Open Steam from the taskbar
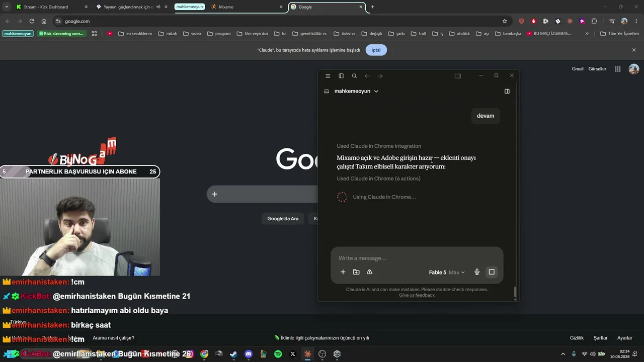Image resolution: width=644 pixels, height=362 pixels. [233, 354]
